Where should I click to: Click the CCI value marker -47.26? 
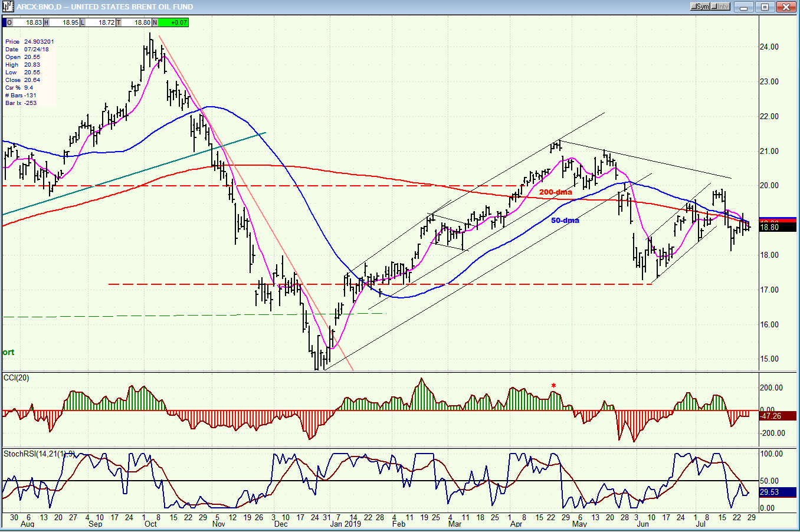[778, 416]
